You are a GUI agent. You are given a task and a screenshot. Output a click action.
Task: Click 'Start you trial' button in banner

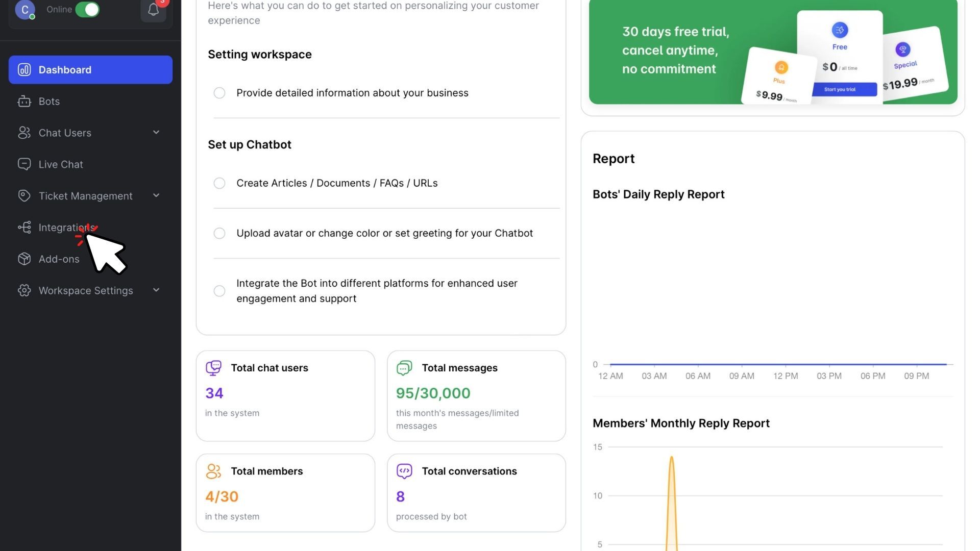(840, 89)
